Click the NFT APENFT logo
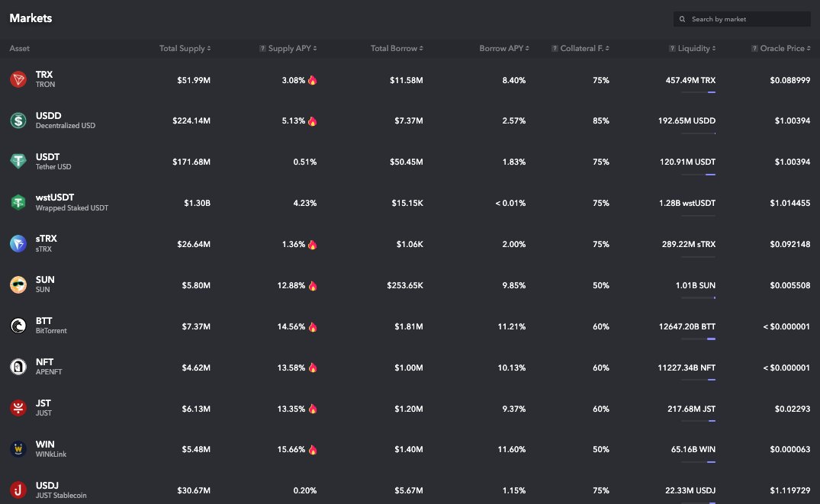The width and height of the screenshot is (820, 504). [x=18, y=367]
